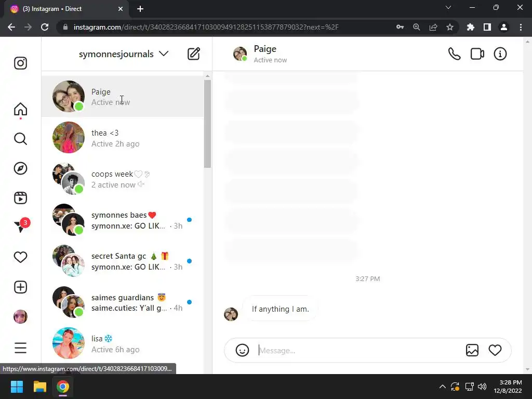
Task: Click site lock icon in address bar
Action: 65,27
